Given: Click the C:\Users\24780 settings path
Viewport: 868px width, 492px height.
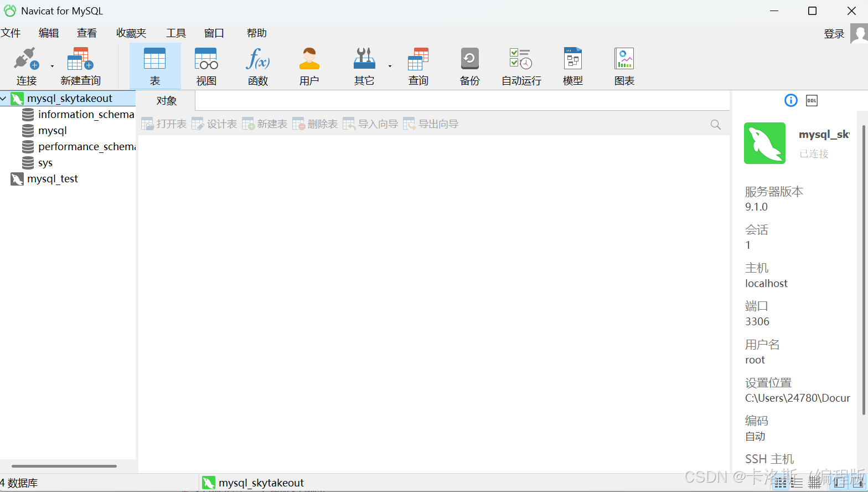Looking at the screenshot, I should click(x=798, y=398).
